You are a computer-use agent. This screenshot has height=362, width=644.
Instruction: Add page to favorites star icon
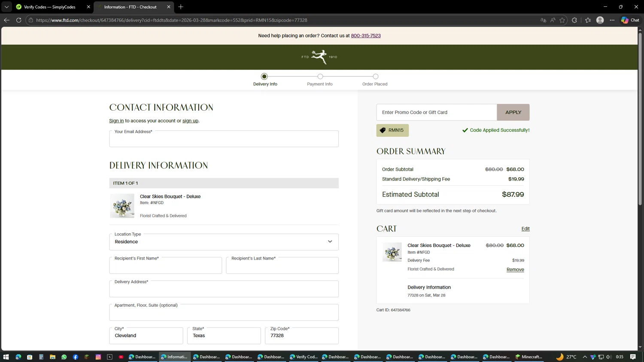pyautogui.click(x=562, y=20)
